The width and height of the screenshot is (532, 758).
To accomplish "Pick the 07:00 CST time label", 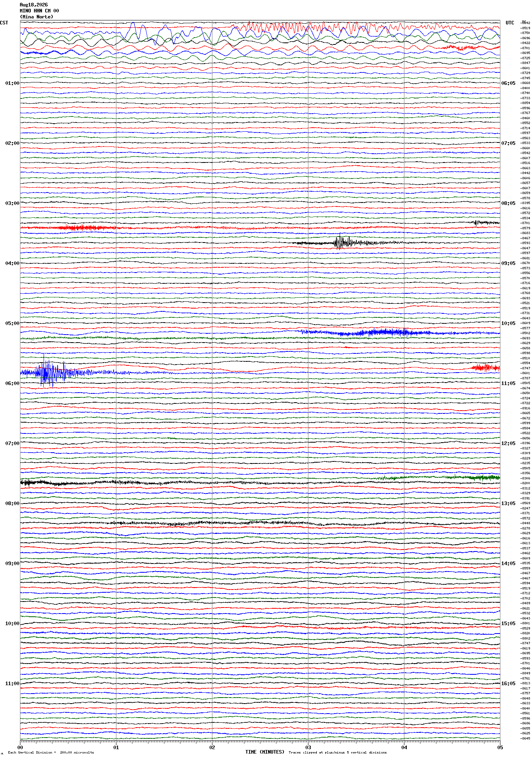I will [12, 443].
